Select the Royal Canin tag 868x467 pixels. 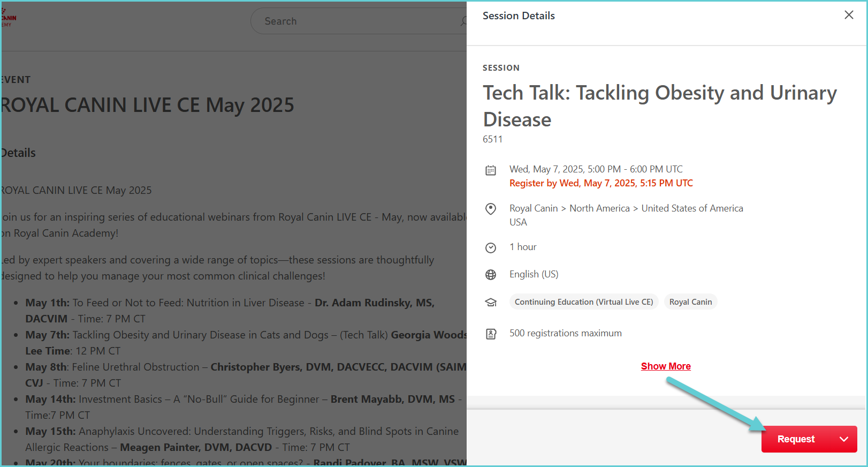(x=690, y=302)
